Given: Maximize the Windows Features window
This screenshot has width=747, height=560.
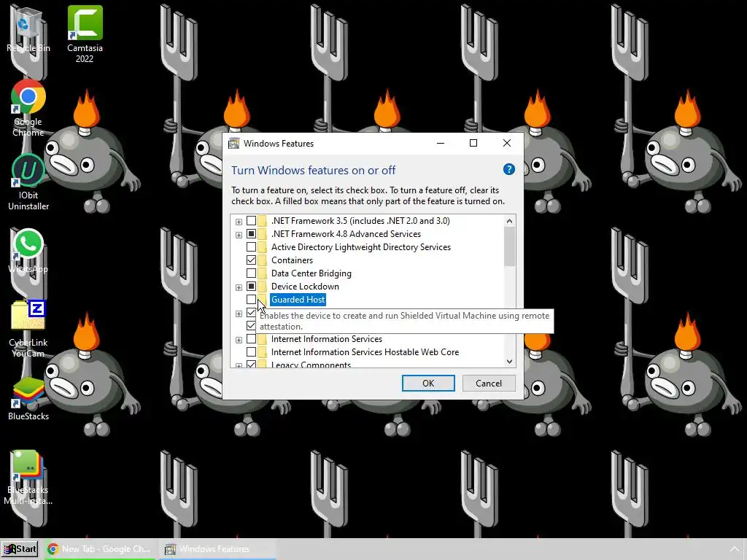Looking at the screenshot, I should [473, 144].
